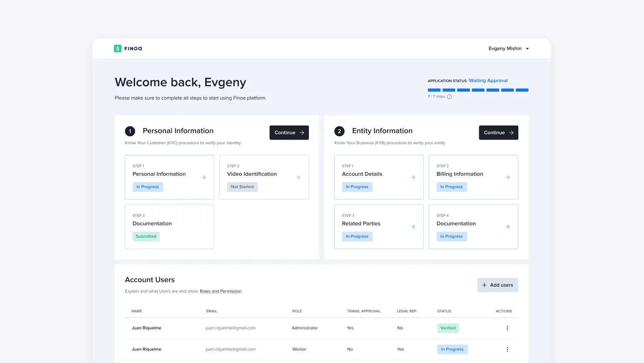The image size is (644, 363).
Task: Click Continue in Entity Information section
Action: click(498, 132)
